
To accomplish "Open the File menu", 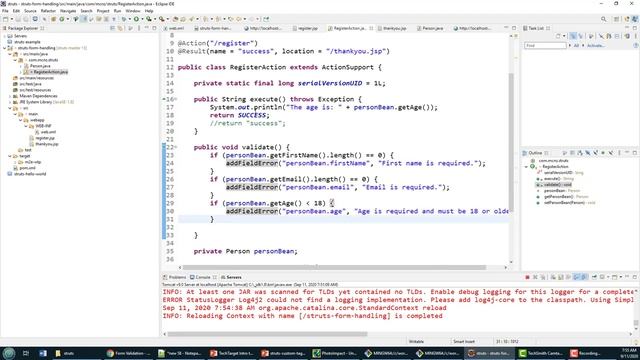I will coord(5,11).
